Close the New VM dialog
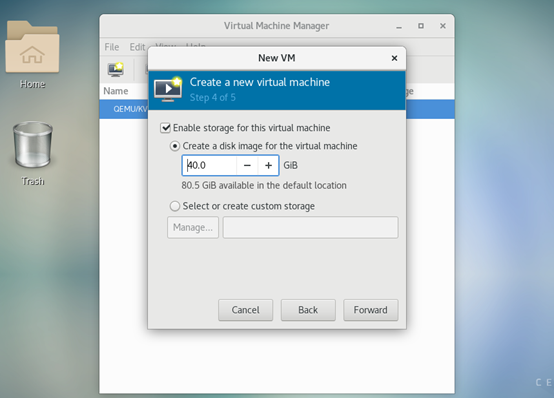 (x=394, y=58)
